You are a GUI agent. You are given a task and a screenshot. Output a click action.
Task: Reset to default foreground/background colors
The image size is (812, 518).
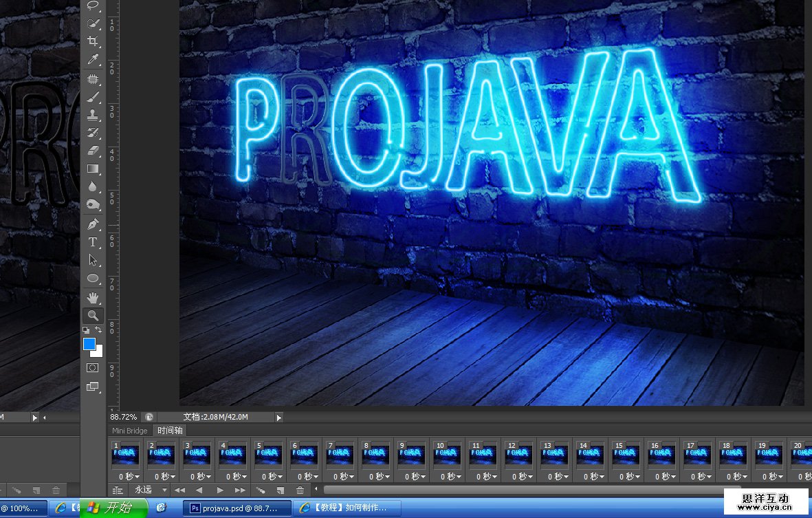coord(86,331)
